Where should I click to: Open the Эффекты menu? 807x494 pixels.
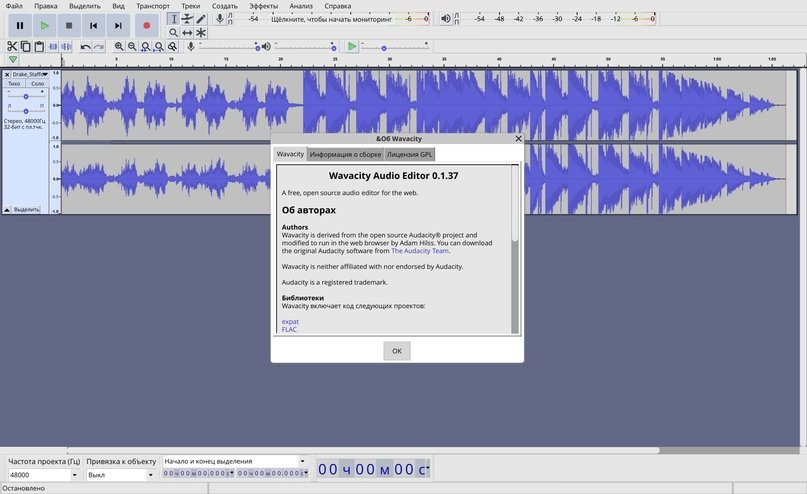264,6
